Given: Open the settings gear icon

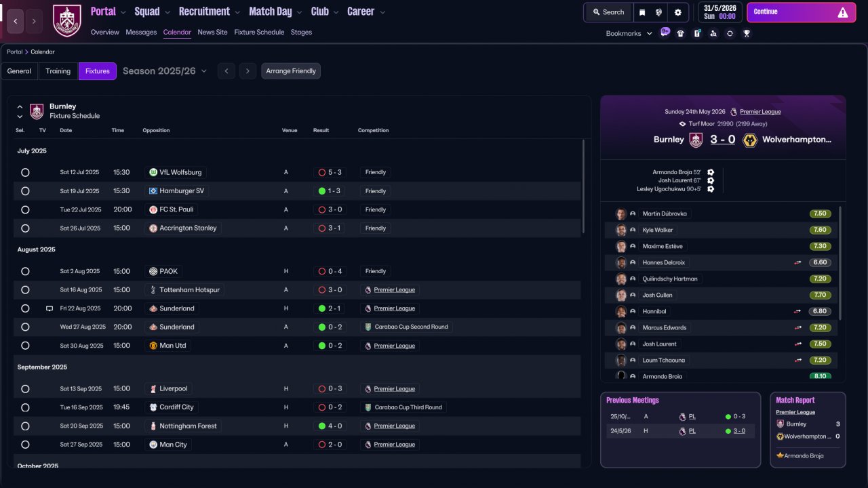Looking at the screenshot, I should [x=677, y=12].
